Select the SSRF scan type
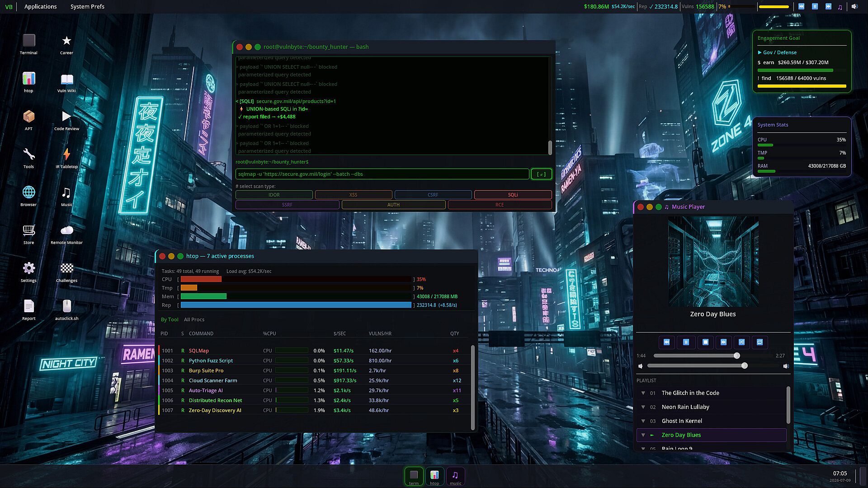This screenshot has width=868, height=488. pos(287,205)
